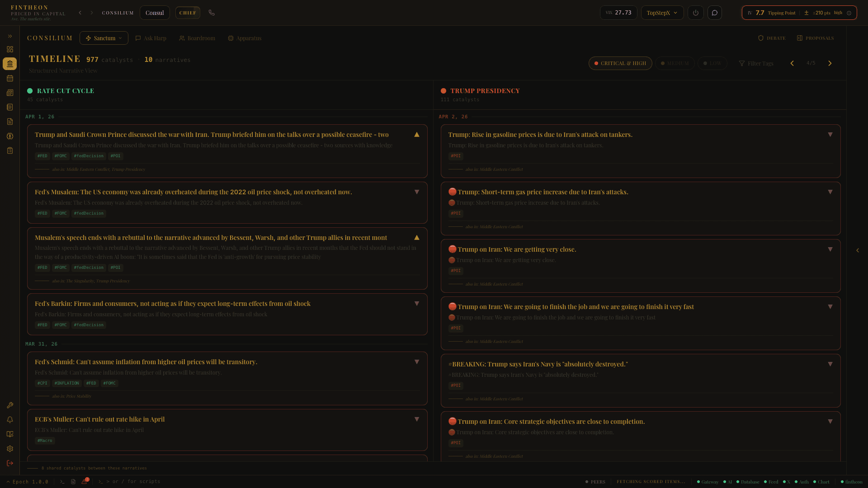
Task: Click the power icon in top bar
Action: pyautogui.click(x=696, y=13)
